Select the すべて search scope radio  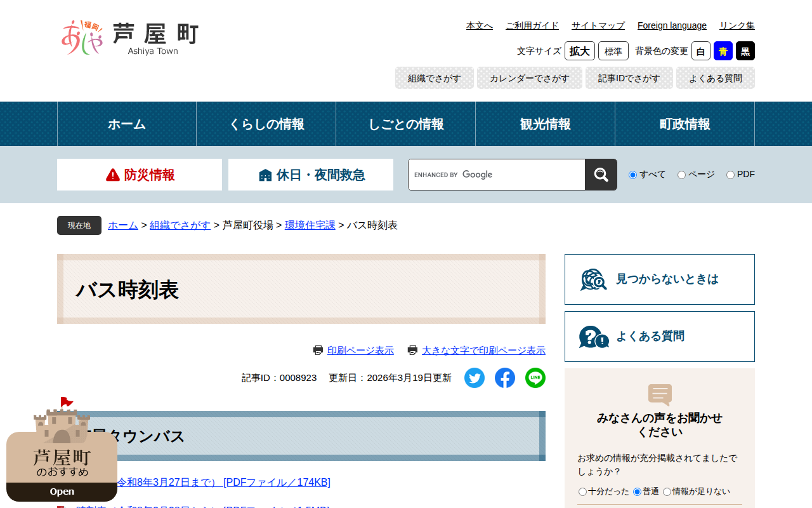632,175
